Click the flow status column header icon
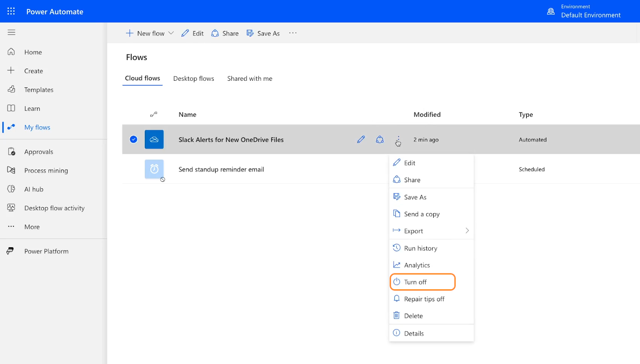 (x=154, y=114)
